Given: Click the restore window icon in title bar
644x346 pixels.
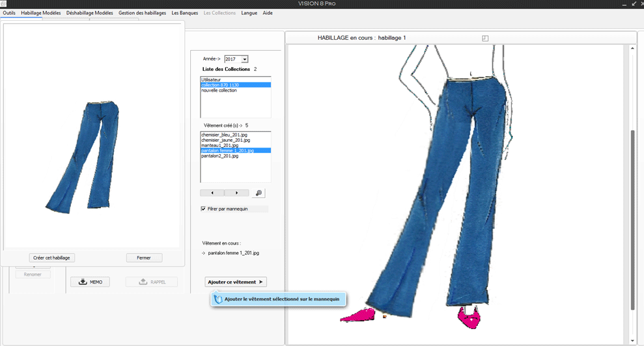Looking at the screenshot, I should click(x=634, y=4).
